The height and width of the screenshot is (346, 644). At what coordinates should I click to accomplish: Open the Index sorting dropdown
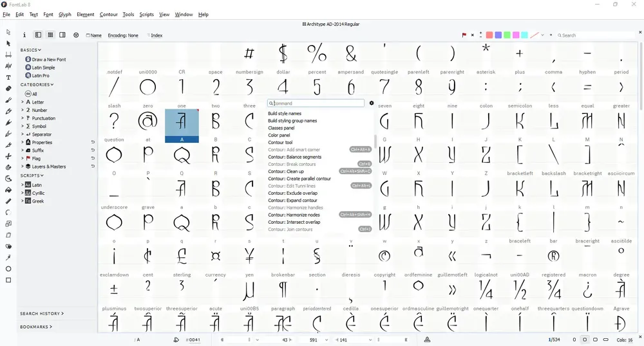[x=155, y=35]
